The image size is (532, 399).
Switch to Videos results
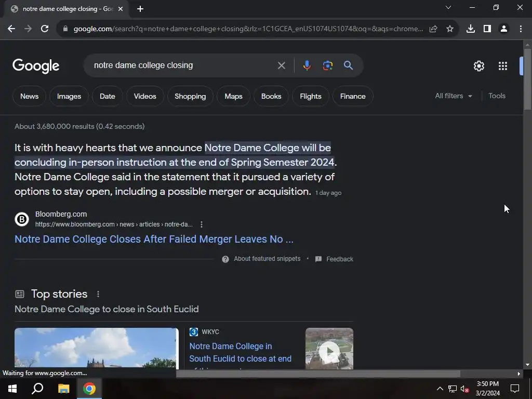pos(145,96)
